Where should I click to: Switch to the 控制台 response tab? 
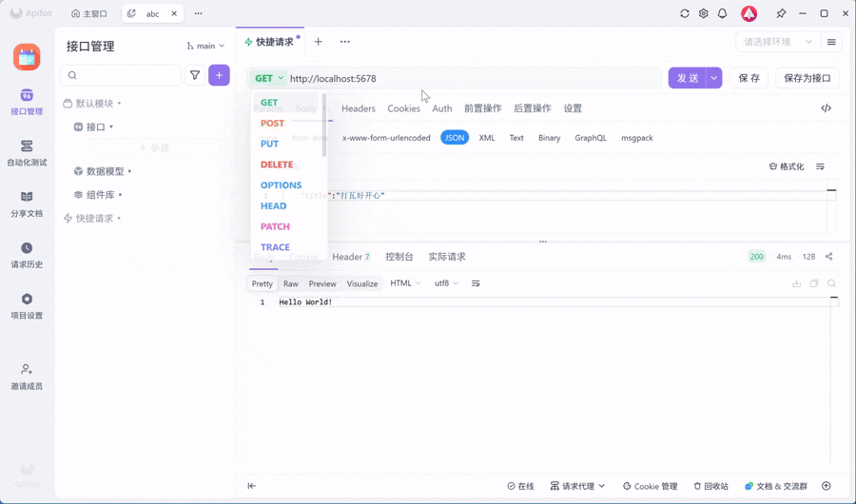point(399,257)
